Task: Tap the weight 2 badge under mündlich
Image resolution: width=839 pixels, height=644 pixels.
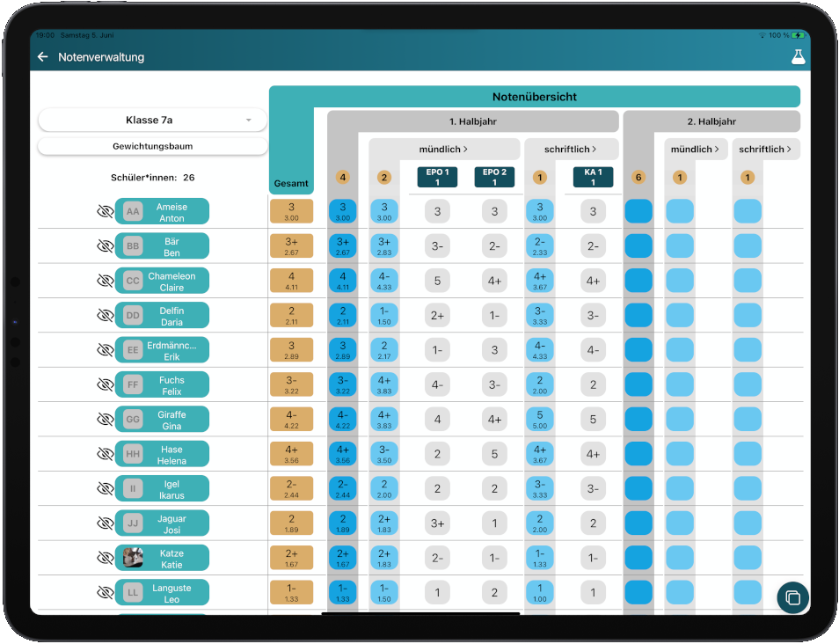Action: tap(384, 178)
